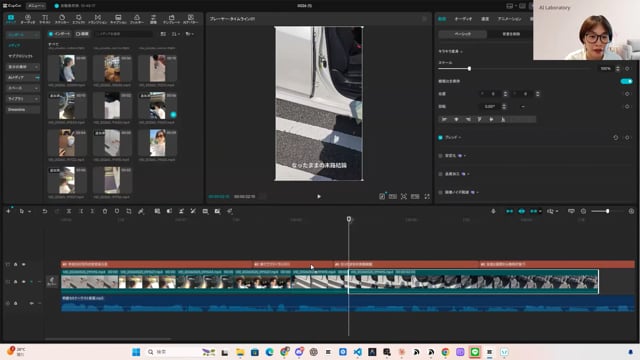The height and width of the screenshot is (360, 640).
Task: Delete the selected clip via trash icon
Action: click(105, 211)
